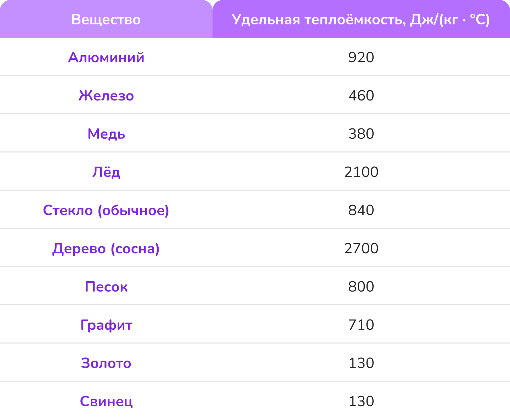Click the value 920 for aluminium
Viewport: 510px width, 420px height.
(x=361, y=57)
